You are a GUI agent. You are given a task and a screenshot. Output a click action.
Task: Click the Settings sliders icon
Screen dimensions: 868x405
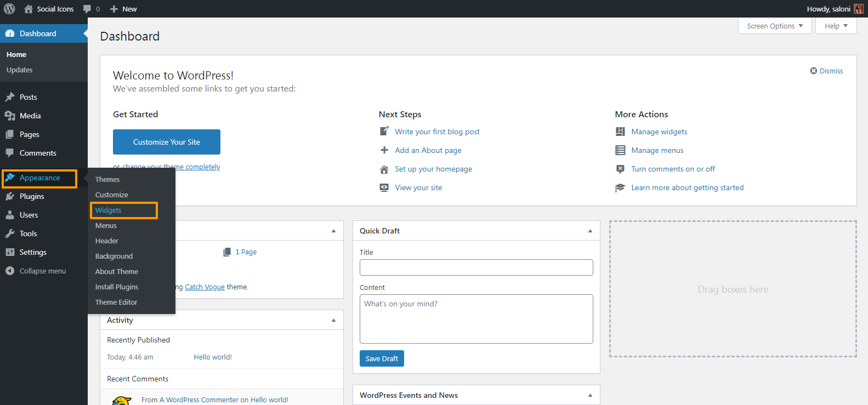10,252
